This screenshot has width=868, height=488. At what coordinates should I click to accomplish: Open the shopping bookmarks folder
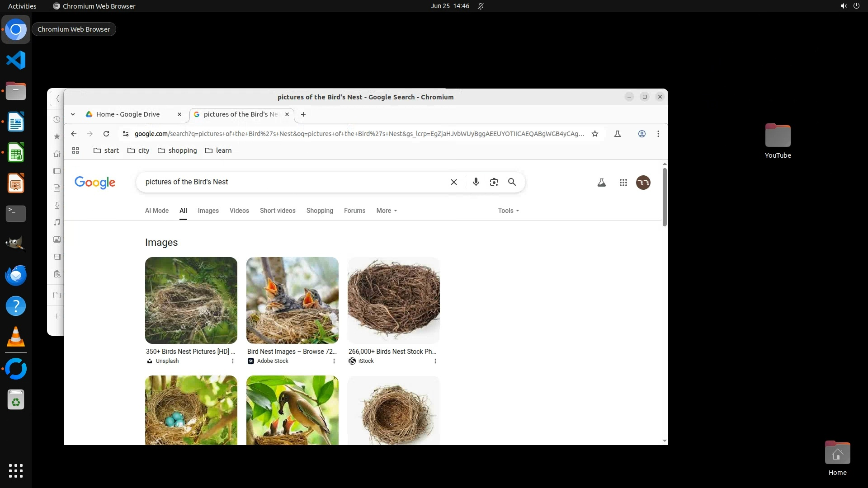177,150
